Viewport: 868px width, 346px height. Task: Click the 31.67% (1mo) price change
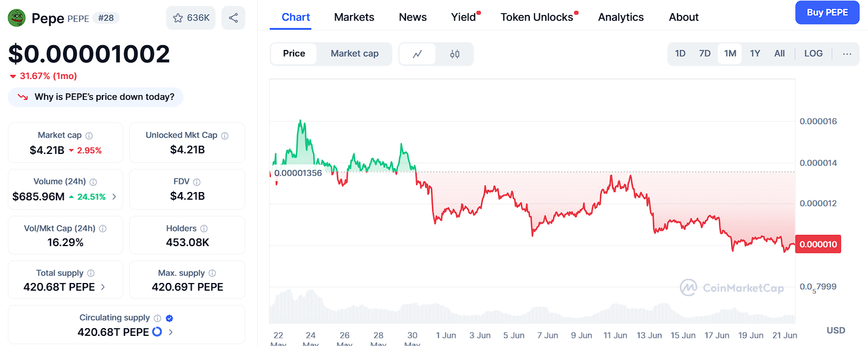point(43,76)
